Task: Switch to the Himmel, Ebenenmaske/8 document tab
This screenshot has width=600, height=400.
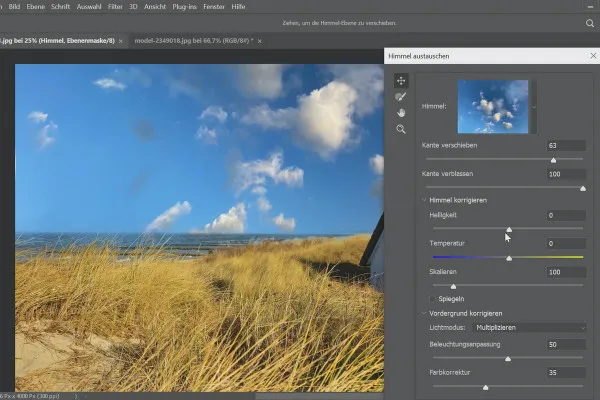Action: [57, 41]
